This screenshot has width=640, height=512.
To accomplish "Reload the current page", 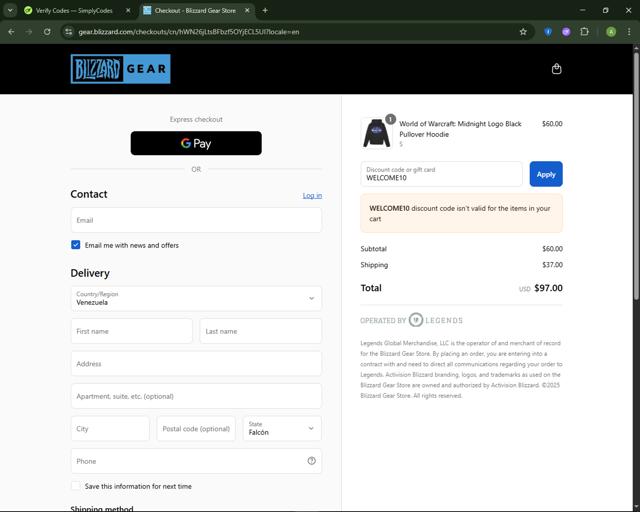I will [x=47, y=32].
